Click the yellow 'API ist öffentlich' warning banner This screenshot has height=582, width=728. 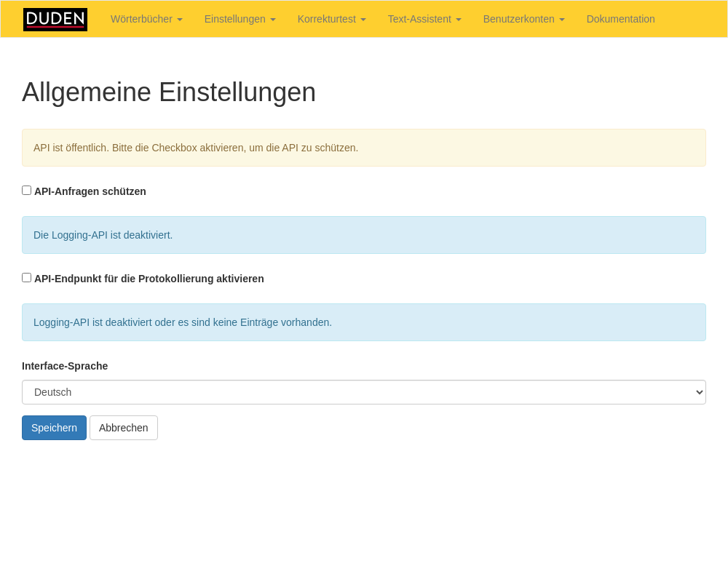(363, 148)
